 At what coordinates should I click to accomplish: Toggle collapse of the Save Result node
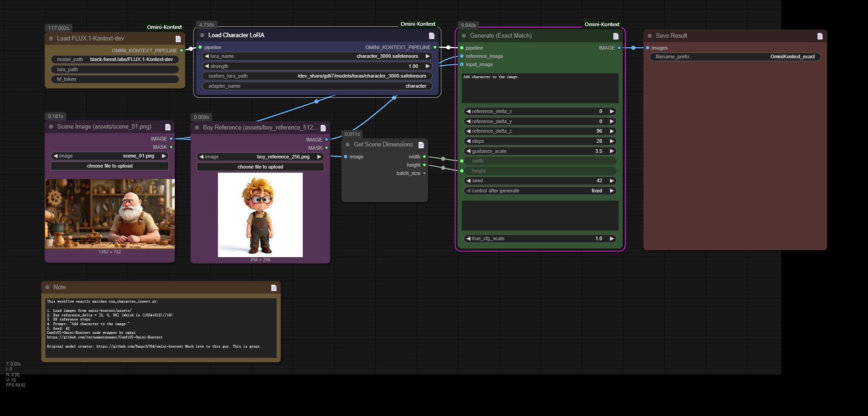click(x=650, y=35)
